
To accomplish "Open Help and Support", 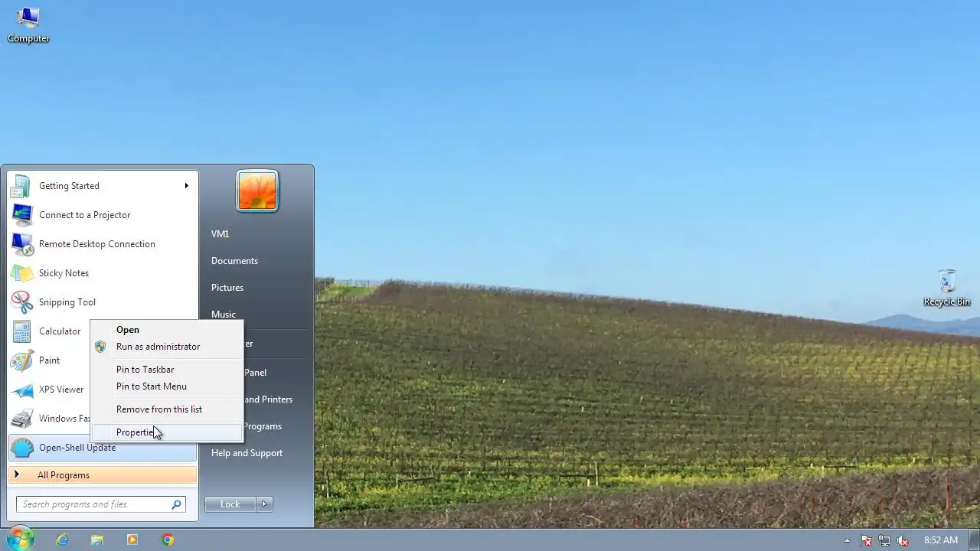I will [x=247, y=453].
